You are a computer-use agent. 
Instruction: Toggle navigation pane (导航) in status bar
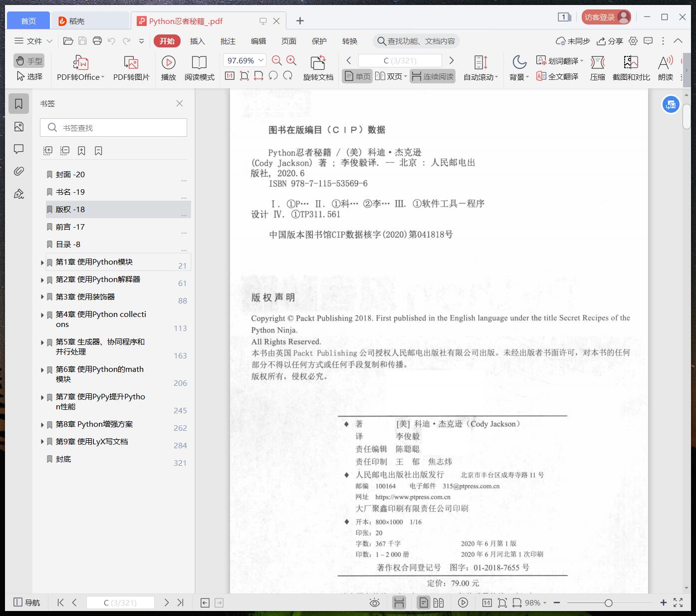(x=27, y=603)
